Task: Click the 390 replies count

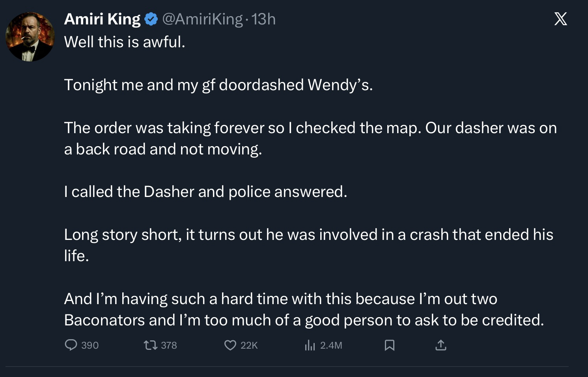Action: pos(90,345)
